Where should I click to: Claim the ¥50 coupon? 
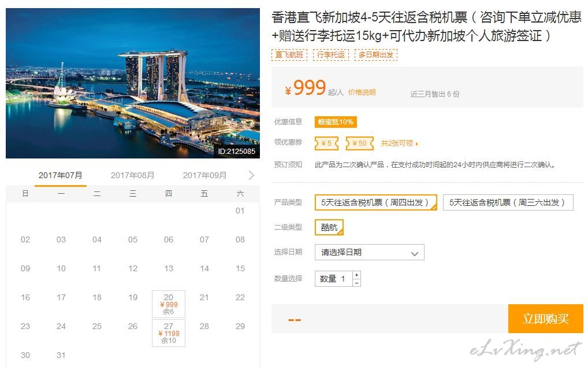360,143
